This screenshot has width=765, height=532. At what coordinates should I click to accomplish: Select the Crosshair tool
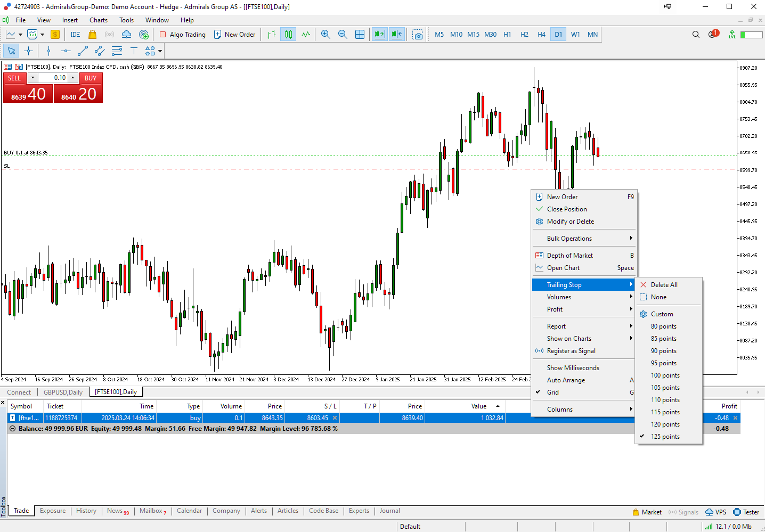(28, 51)
